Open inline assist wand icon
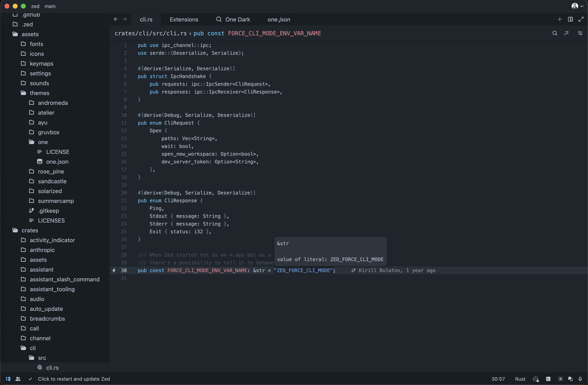The height and width of the screenshot is (385, 588). [566, 33]
